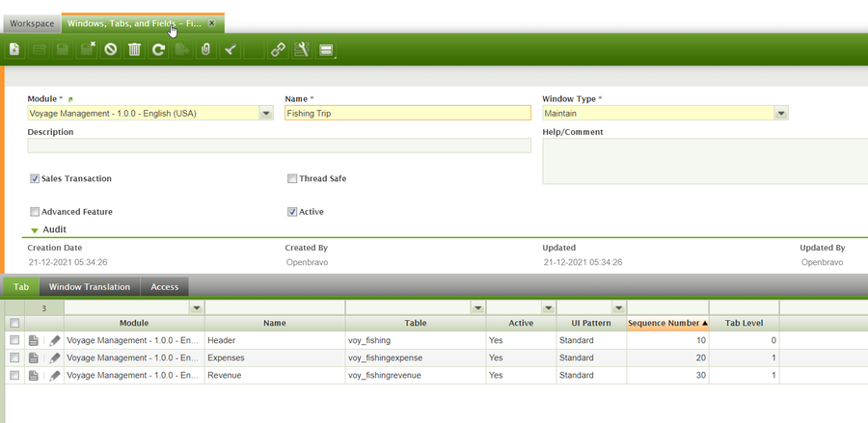Open form view icon for Header row
The width and height of the screenshot is (868, 423).
coord(34,341)
